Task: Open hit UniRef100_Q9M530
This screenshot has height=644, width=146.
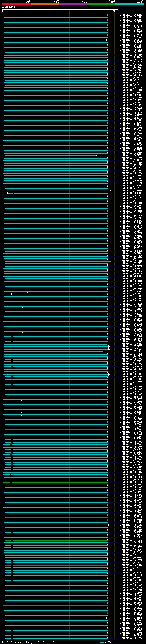Action: tap(131, 65)
